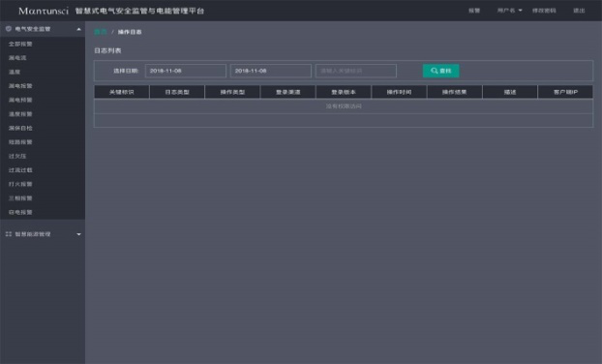Click the 退出 logout link

point(579,11)
